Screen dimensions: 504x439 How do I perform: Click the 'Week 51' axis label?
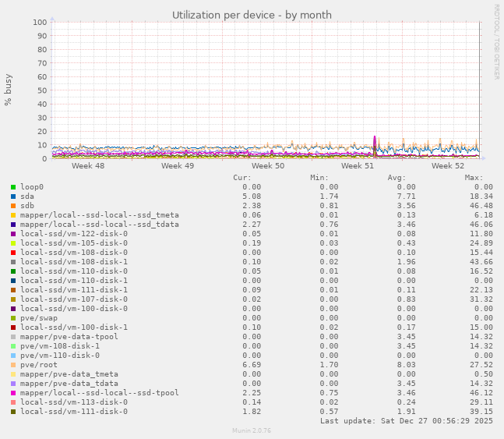pyautogui.click(x=358, y=166)
